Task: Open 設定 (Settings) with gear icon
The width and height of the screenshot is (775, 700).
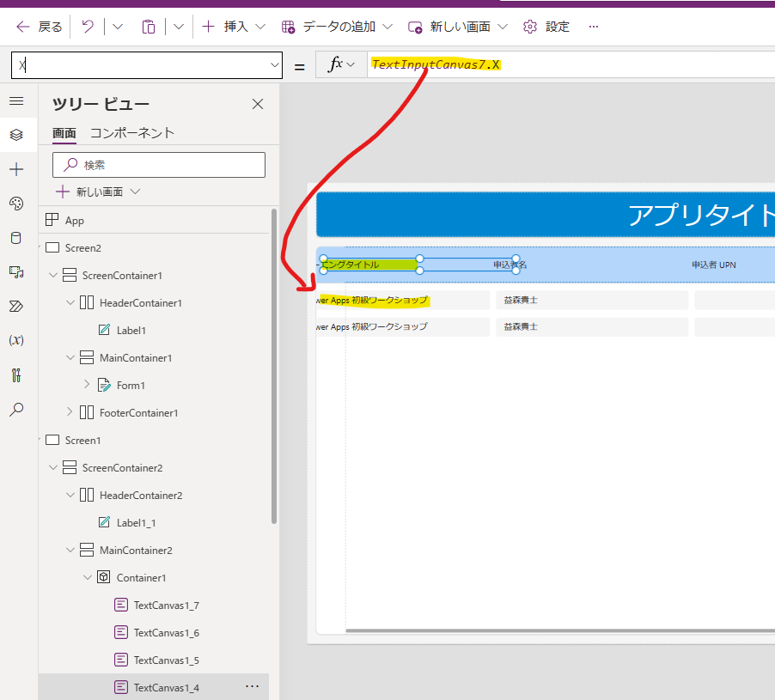Action: (546, 27)
